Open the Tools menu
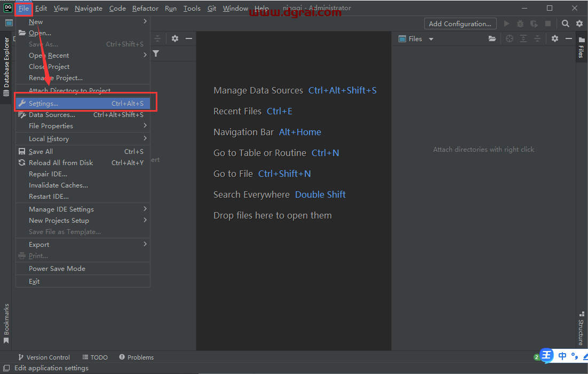The height and width of the screenshot is (374, 588). pyautogui.click(x=192, y=8)
